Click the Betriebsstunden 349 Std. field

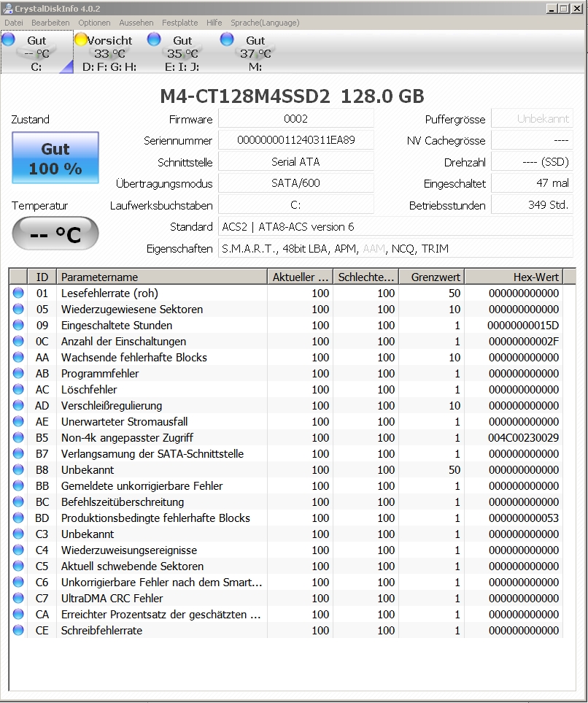pyautogui.click(x=532, y=205)
